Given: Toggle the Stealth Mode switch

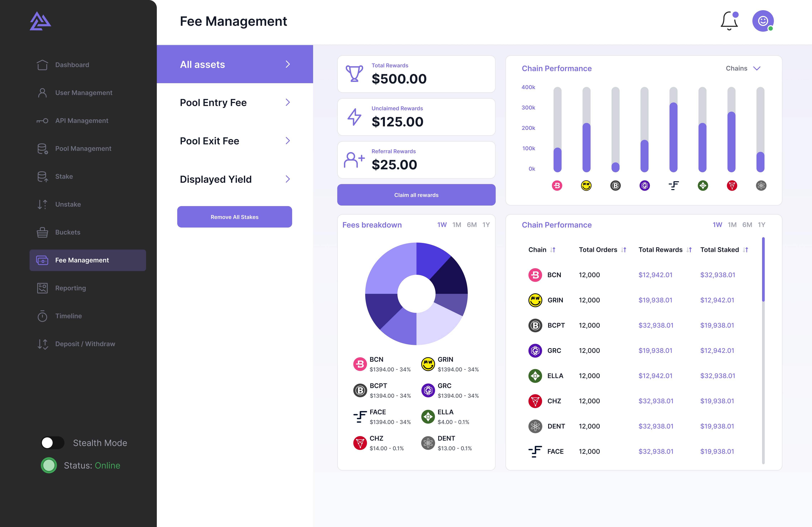Looking at the screenshot, I should (x=53, y=443).
